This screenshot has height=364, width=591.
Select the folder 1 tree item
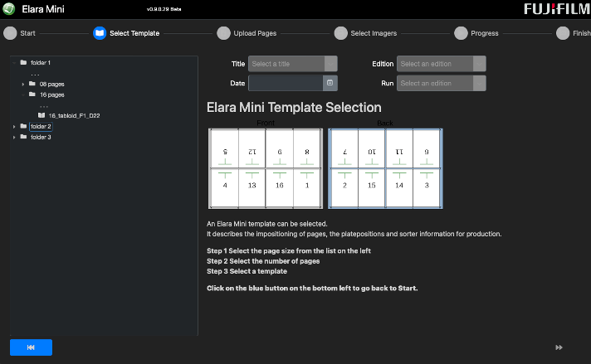click(41, 62)
